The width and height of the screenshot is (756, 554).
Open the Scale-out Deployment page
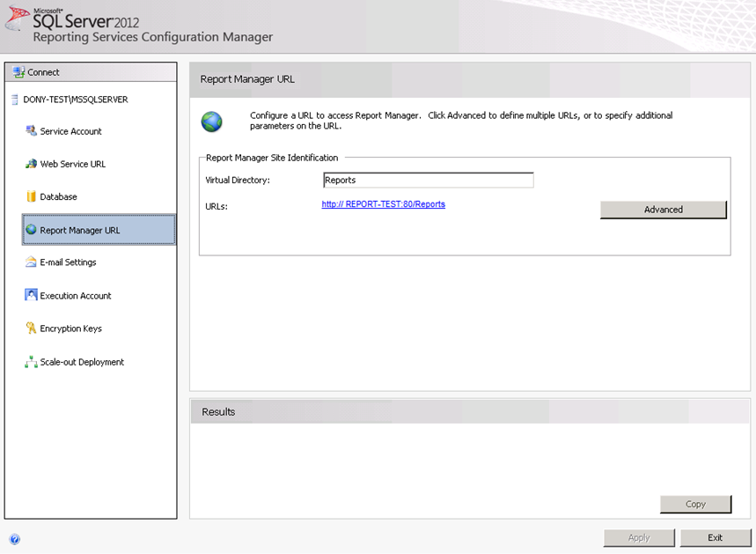pyautogui.click(x=82, y=362)
